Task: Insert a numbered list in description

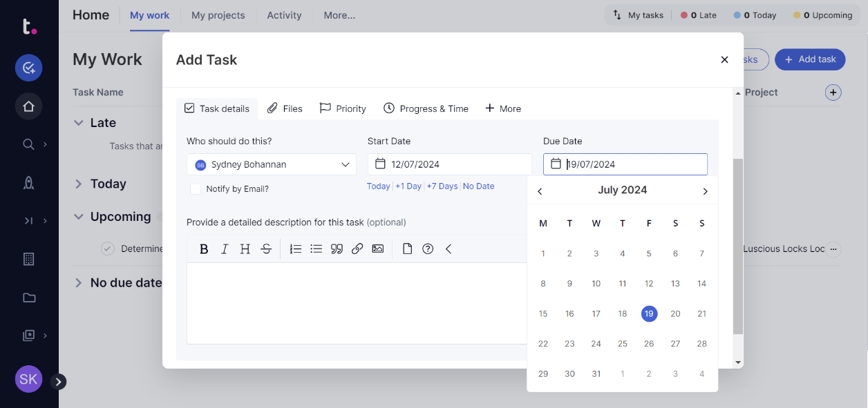Action: (x=296, y=249)
